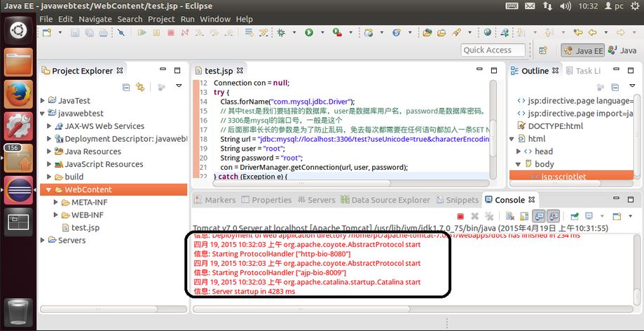This screenshot has height=331, width=644.
Task: Click the Print toolbar icon
Action: [103, 32]
